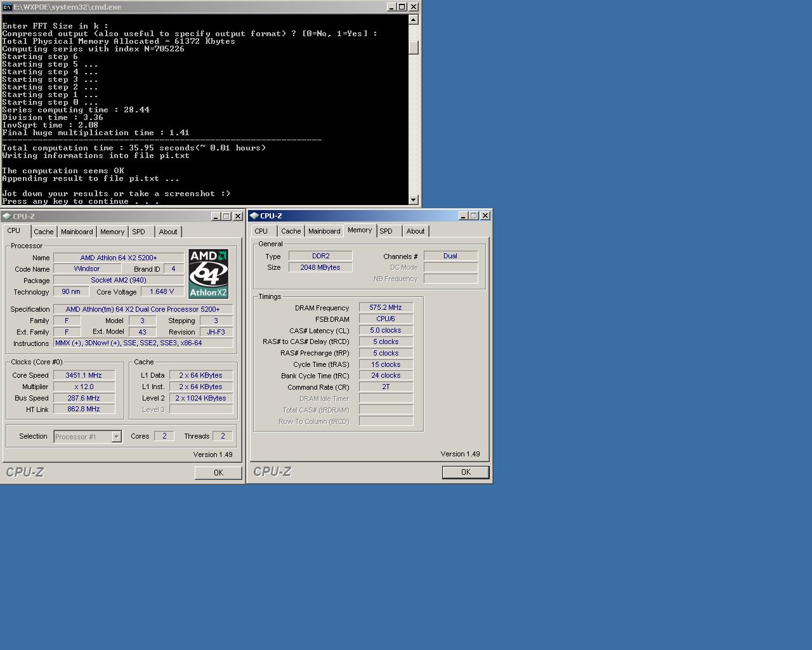Viewport: 812px width, 650px height.
Task: Click the memory Type value DDR2
Action: [320, 256]
